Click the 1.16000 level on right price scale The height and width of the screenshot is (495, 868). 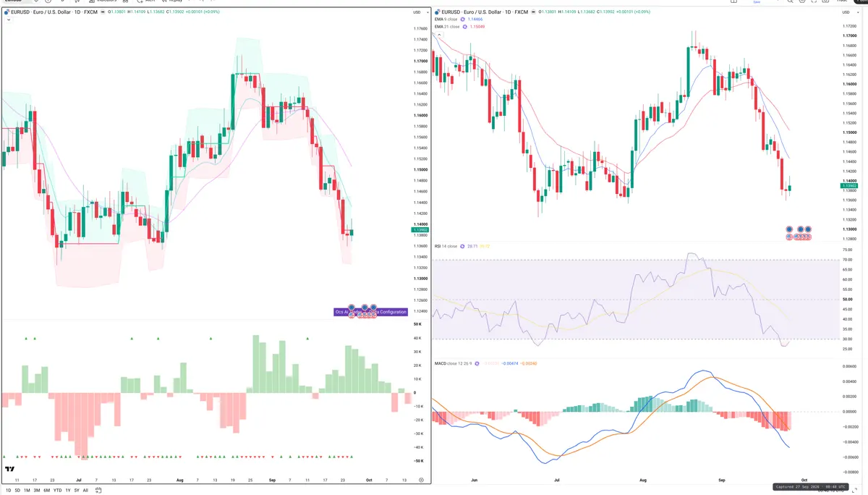850,84
